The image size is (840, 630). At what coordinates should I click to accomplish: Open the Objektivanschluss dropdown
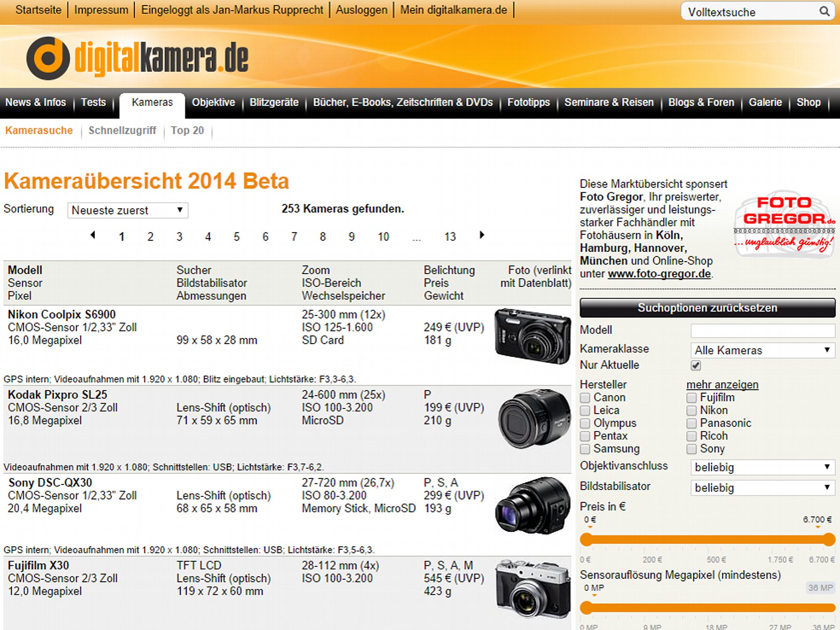(763, 467)
